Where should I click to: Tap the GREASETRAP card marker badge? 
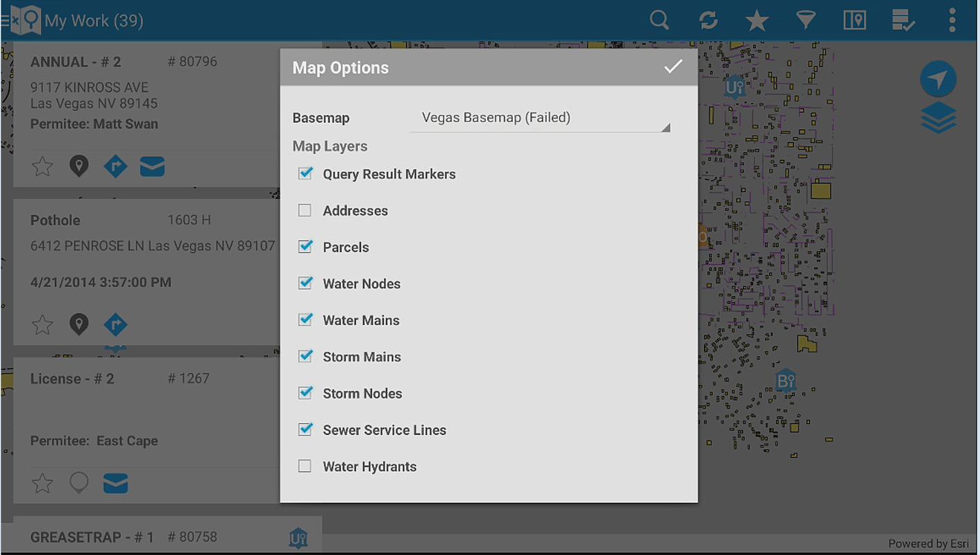click(298, 538)
